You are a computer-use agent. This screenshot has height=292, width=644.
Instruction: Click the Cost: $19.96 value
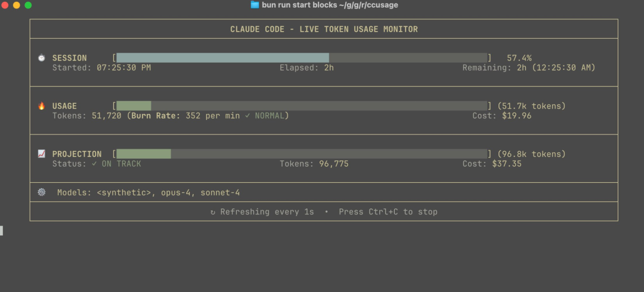(502, 116)
